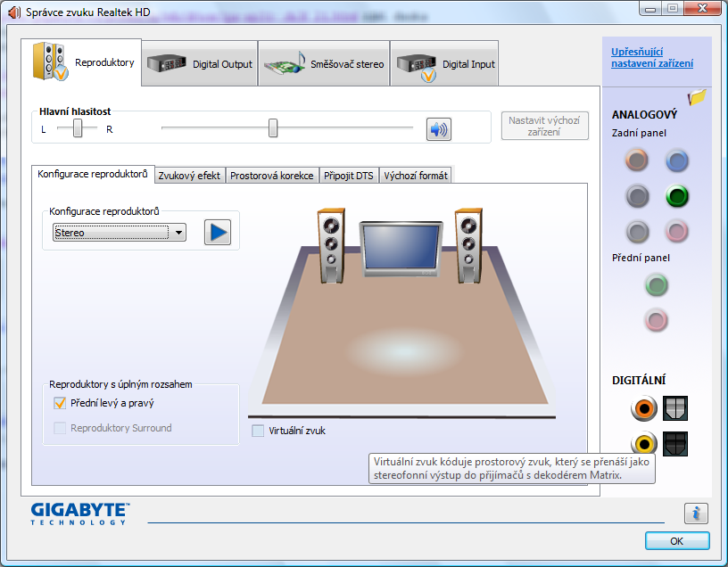This screenshot has height=567, width=728.
Task: Click the Realtek speaker icon in title bar
Action: point(14,12)
